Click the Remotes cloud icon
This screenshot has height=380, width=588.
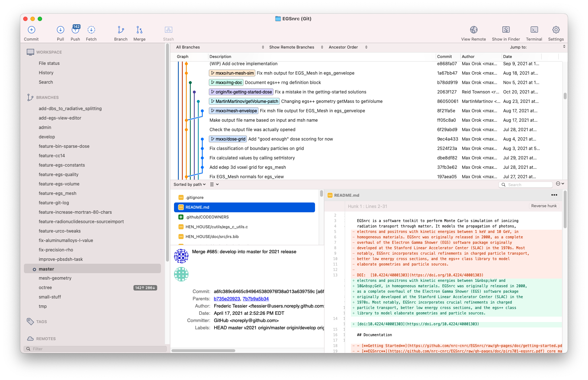tap(30, 339)
